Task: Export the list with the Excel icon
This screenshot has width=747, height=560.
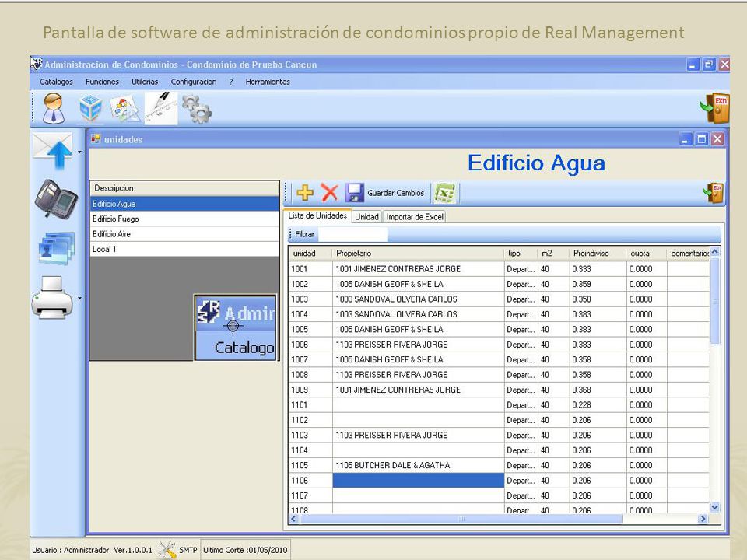Action: tap(444, 193)
